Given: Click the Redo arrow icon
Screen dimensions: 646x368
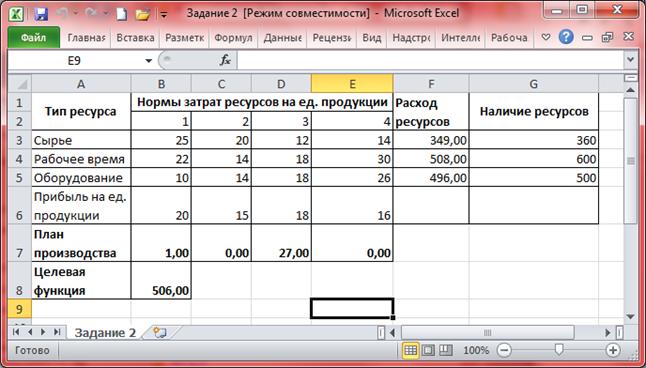Looking at the screenshot, I should click(91, 14).
